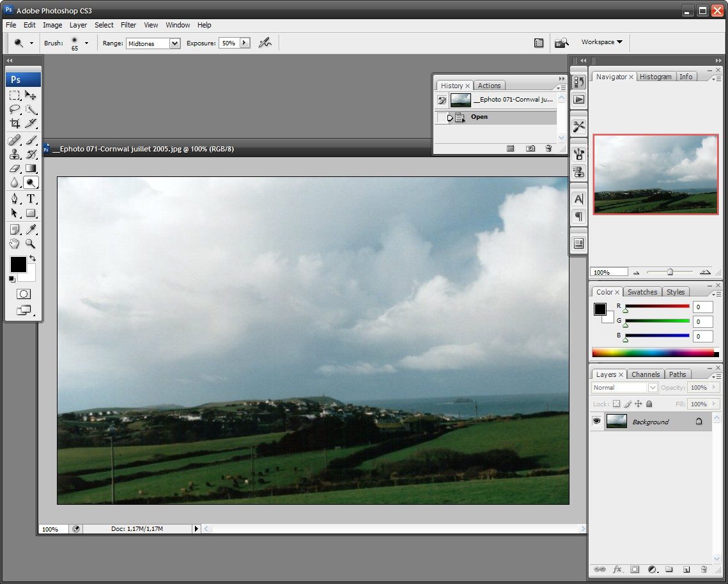Switch to the Channels tab
728x584 pixels.
646,374
